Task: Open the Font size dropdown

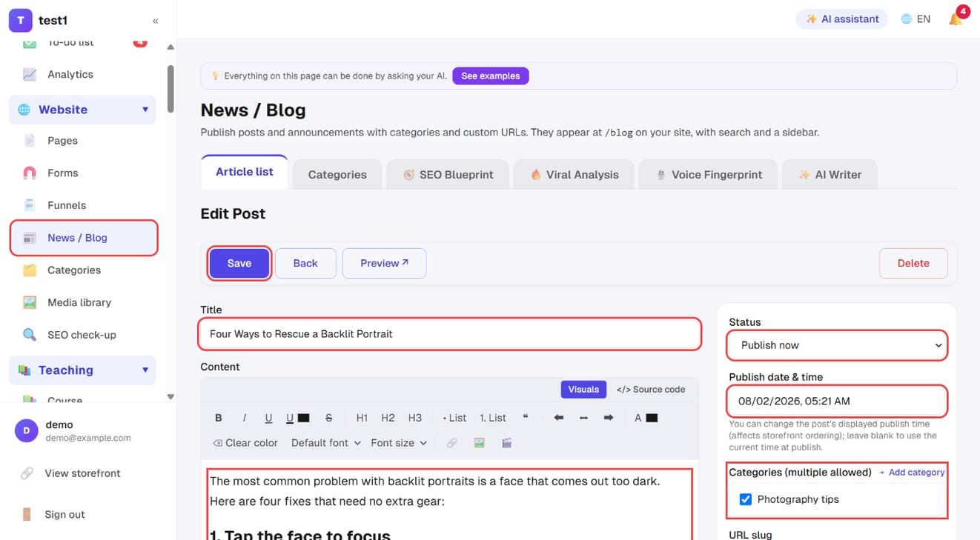Action: tap(399, 443)
